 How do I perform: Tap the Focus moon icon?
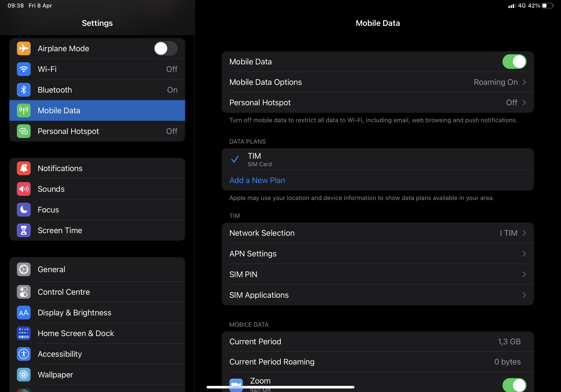(x=24, y=210)
